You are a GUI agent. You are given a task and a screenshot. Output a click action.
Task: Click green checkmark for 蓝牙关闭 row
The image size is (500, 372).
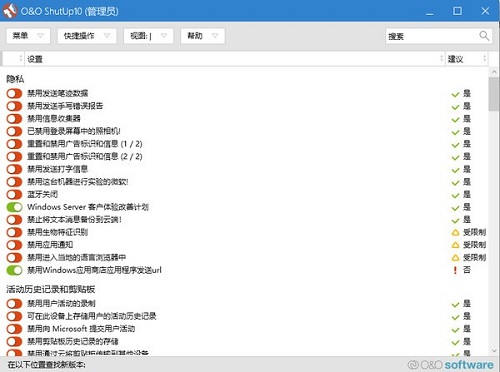pos(455,196)
